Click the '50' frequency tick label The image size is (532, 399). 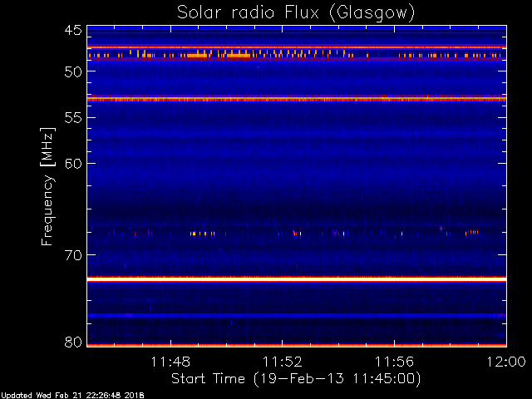pyautogui.click(x=73, y=71)
